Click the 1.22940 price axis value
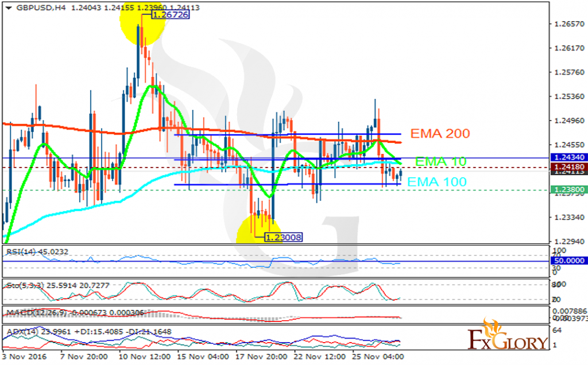588x365 pixels. click(569, 242)
